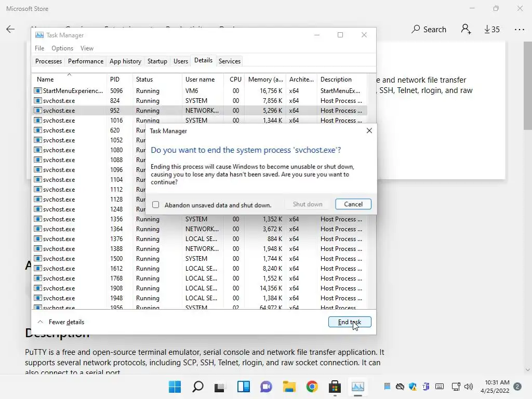The width and height of the screenshot is (532, 399).
Task: Switch to the Users tab
Action: (180, 61)
